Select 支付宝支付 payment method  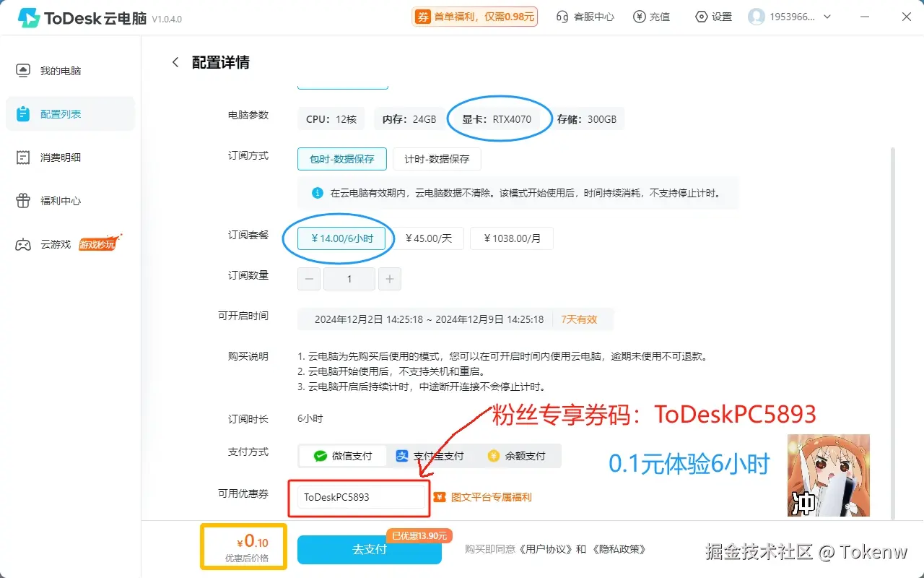(x=430, y=456)
